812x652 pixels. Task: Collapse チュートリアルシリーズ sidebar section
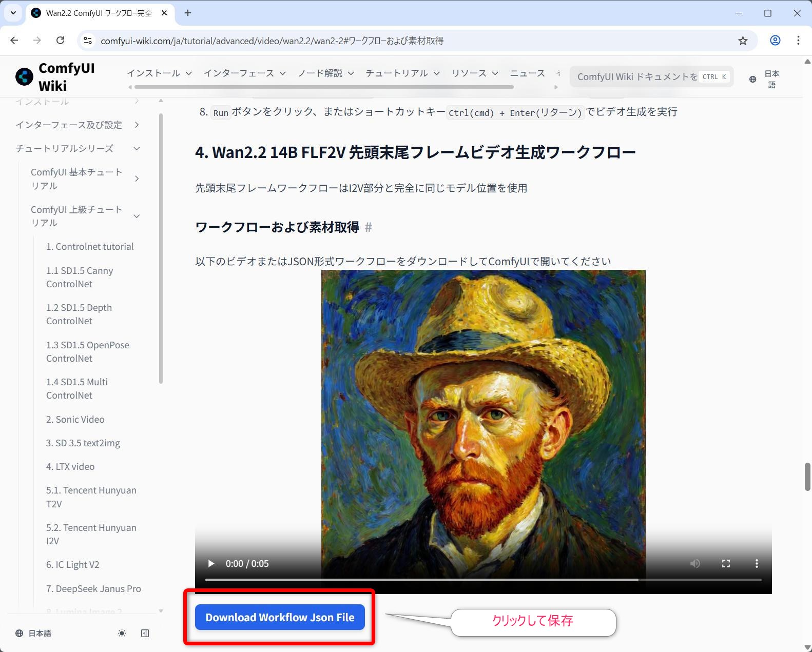pos(78,148)
